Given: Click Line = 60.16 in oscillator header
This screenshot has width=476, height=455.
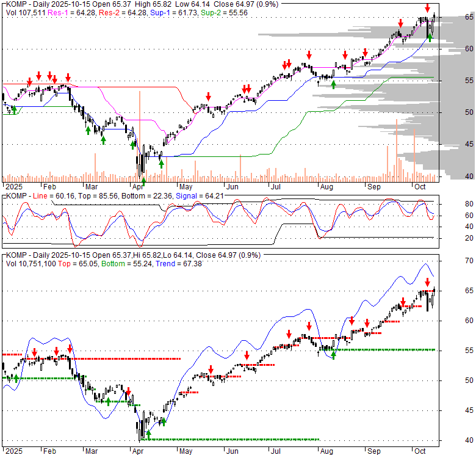Looking at the screenshot, I should (x=54, y=196).
